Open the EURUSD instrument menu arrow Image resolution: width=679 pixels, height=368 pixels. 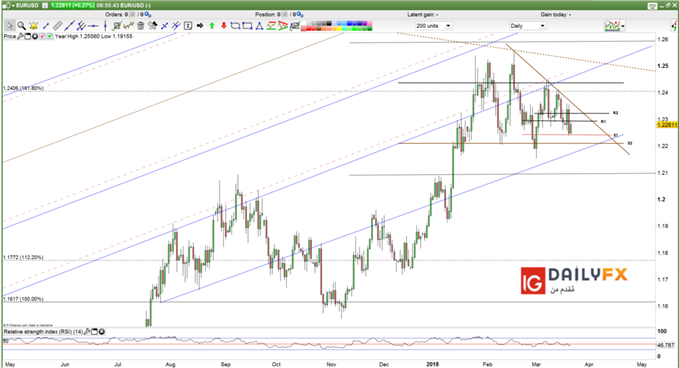(13, 6)
